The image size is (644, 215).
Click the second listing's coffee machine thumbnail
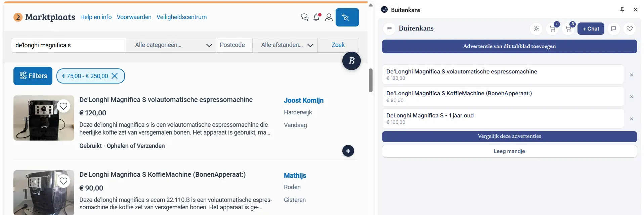[44, 193]
